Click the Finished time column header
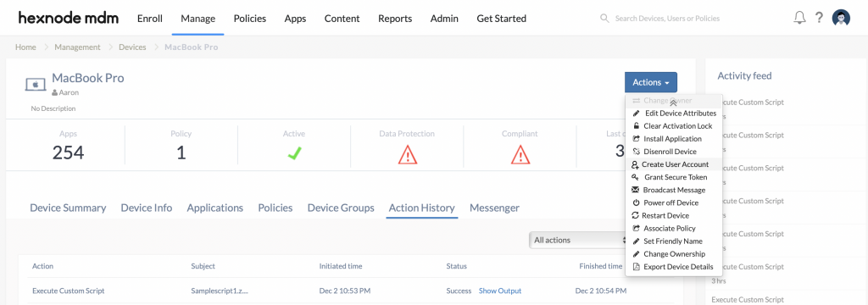This screenshot has height=305, width=868. pos(601,266)
